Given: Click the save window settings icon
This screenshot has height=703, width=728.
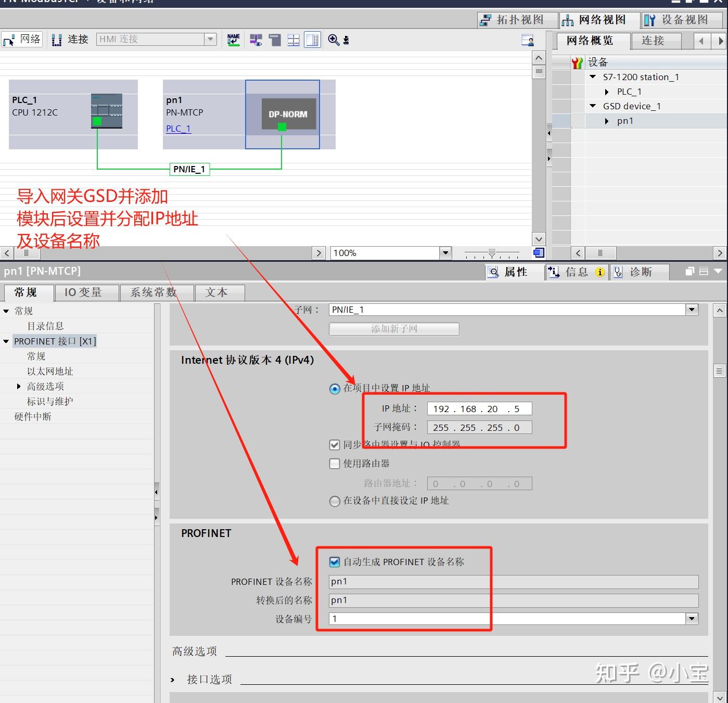Looking at the screenshot, I should 345,40.
